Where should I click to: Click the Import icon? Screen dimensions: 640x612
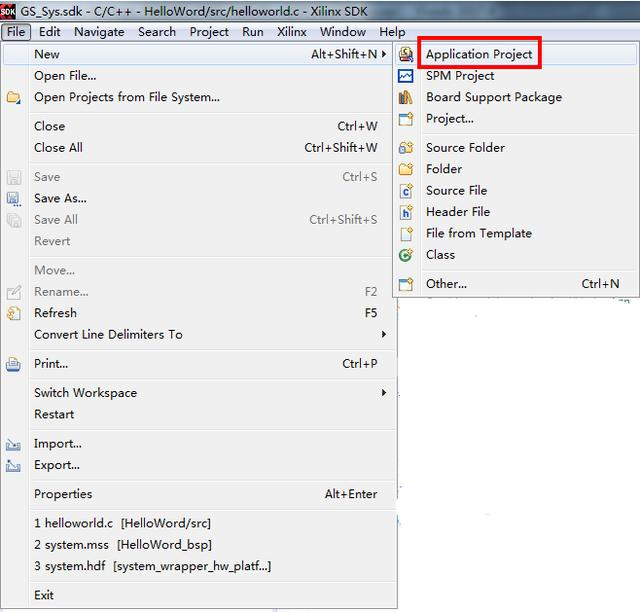click(13, 444)
